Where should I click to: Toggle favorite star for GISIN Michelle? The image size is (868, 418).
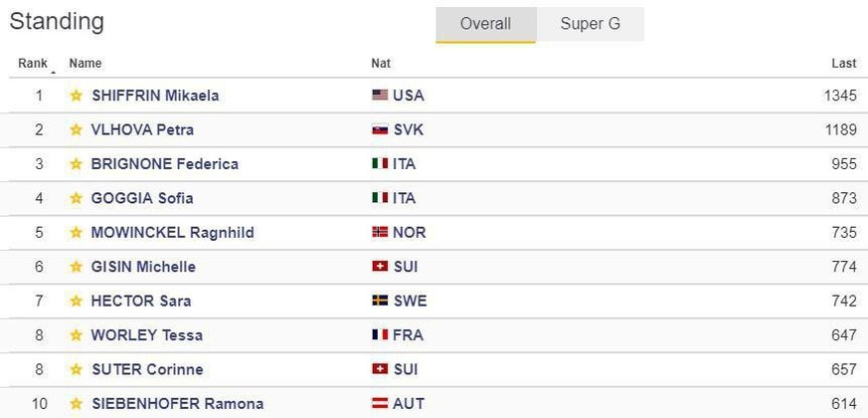coord(77,267)
